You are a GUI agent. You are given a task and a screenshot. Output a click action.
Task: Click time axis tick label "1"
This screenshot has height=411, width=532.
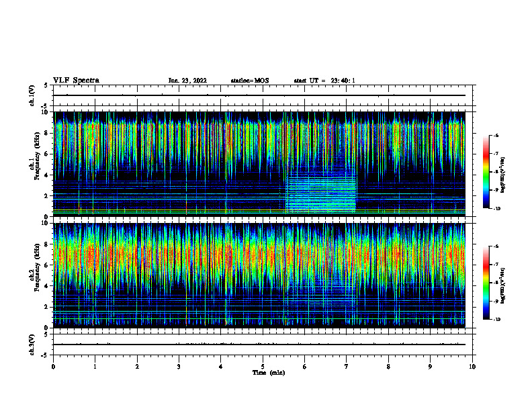click(x=95, y=367)
